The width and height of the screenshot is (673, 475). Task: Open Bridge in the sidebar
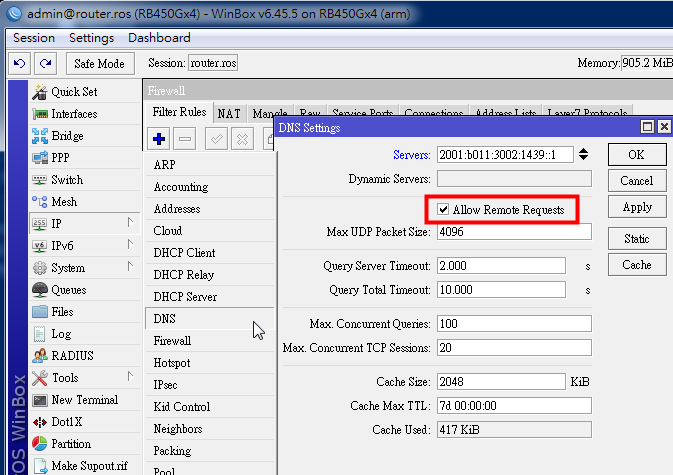coord(85,136)
